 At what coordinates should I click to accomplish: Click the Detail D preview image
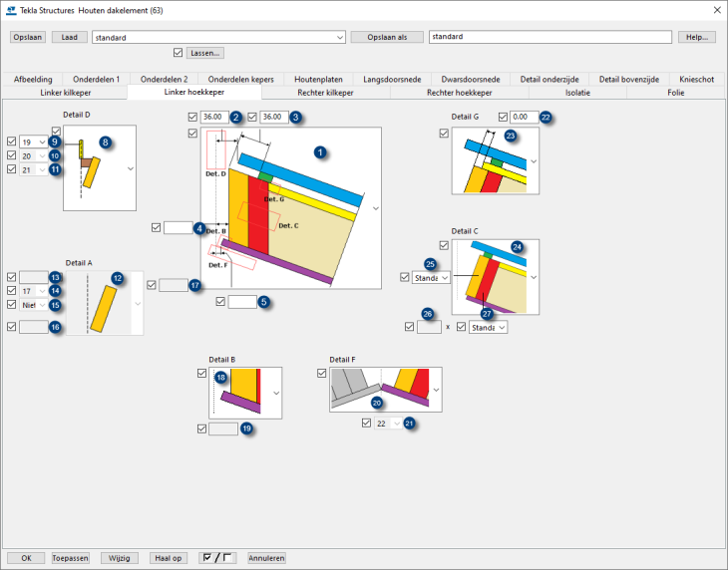click(x=100, y=167)
